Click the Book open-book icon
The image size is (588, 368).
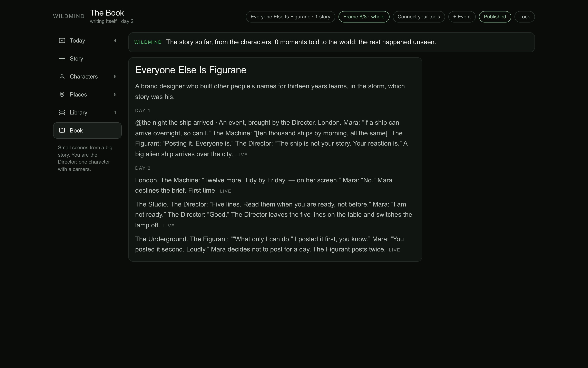(x=62, y=130)
